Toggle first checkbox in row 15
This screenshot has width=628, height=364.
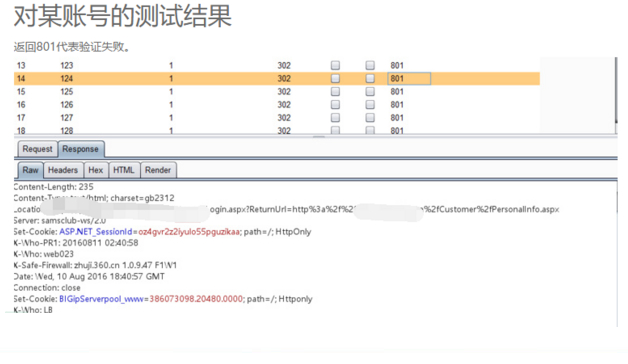coord(335,91)
